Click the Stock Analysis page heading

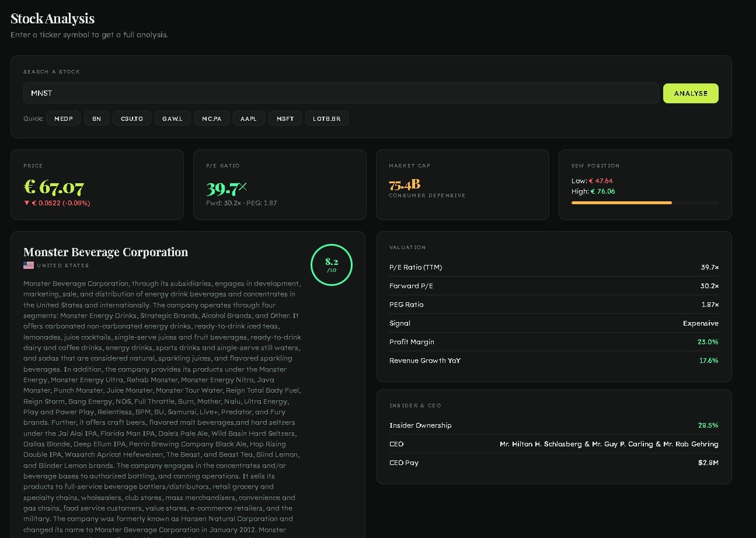click(52, 18)
